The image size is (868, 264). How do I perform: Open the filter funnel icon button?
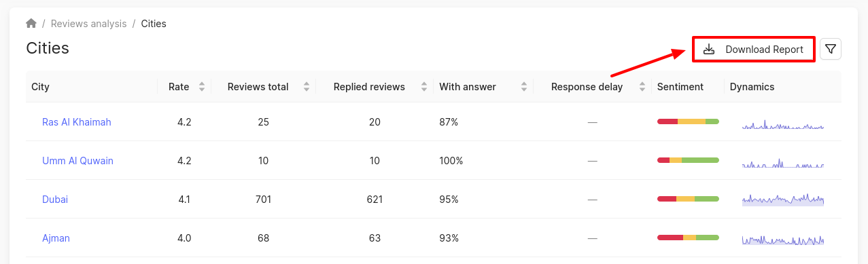pos(831,49)
